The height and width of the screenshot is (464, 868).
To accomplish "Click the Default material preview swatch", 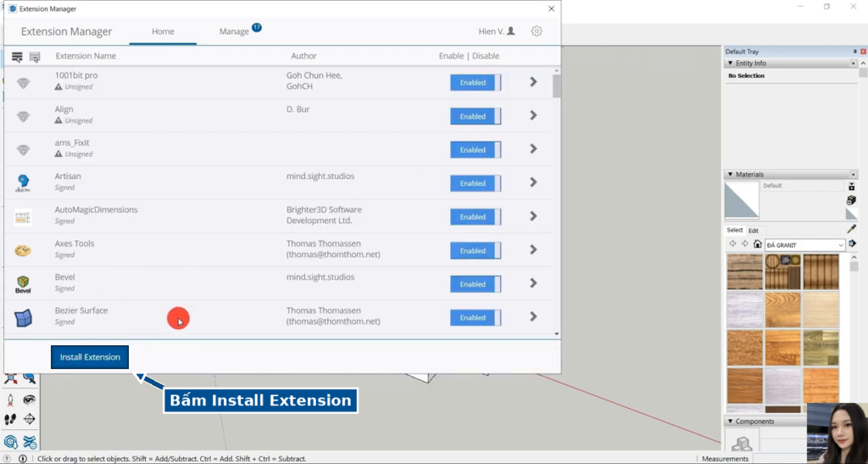I will coord(742,200).
